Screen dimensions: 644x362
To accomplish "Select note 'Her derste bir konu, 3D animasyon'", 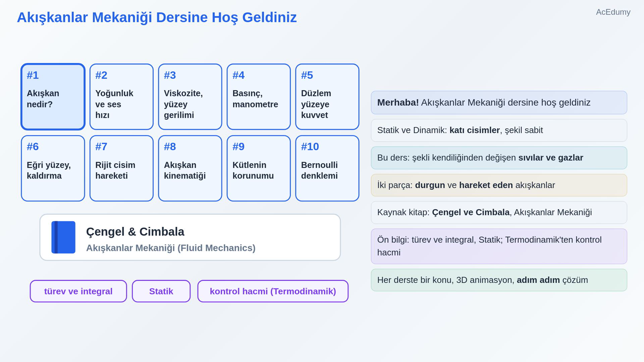I will 499,280.
